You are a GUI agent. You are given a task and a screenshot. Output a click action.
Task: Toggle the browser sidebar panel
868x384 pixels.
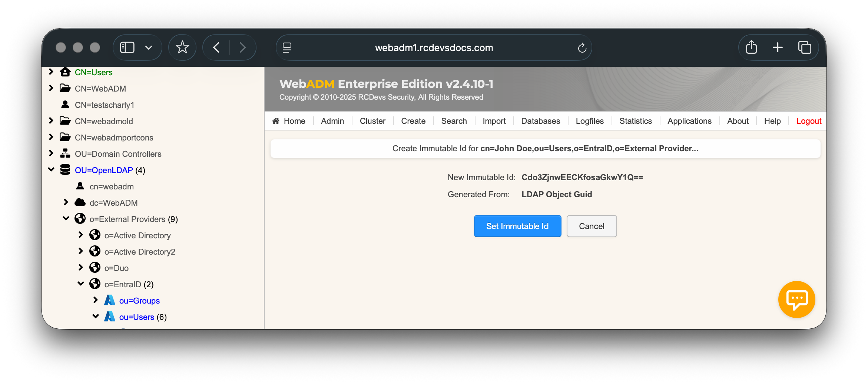point(127,47)
